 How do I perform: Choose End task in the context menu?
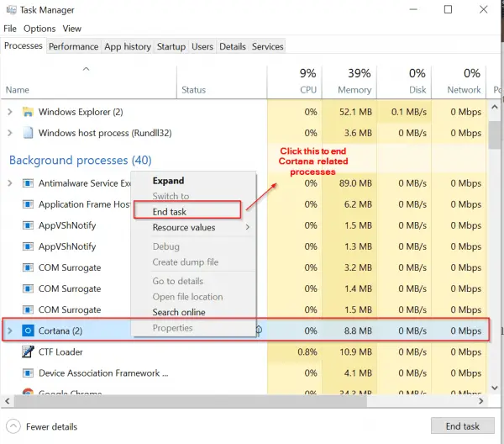pos(187,212)
